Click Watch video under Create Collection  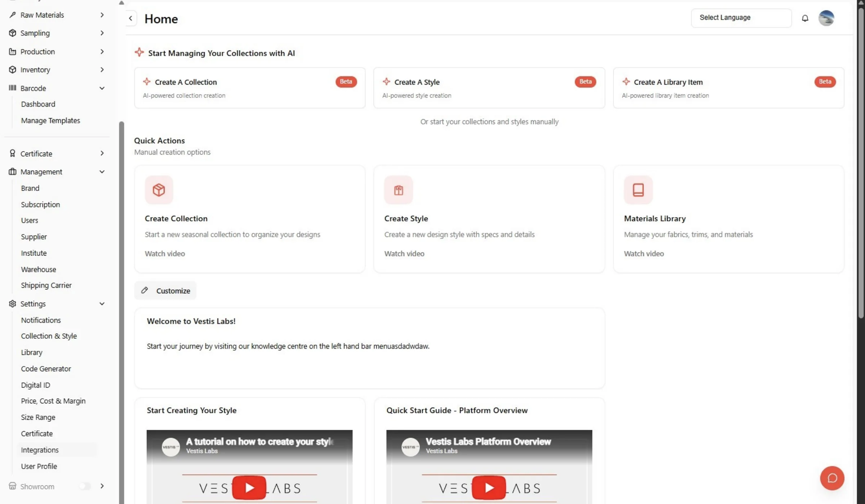(165, 253)
